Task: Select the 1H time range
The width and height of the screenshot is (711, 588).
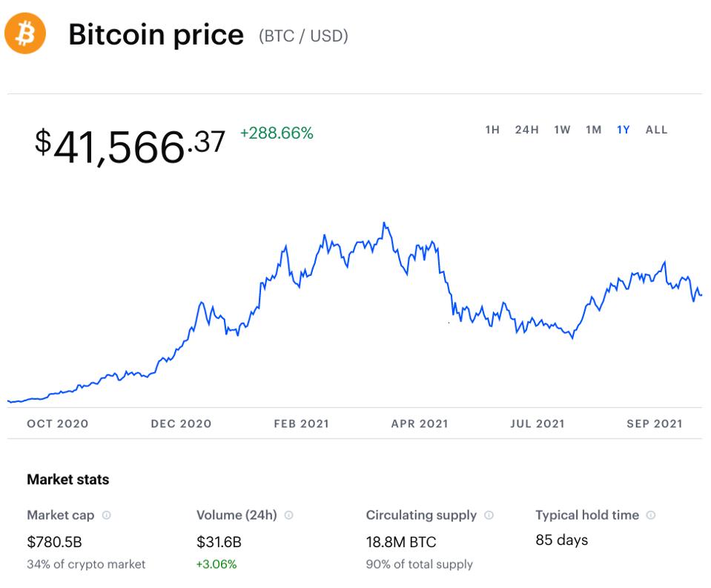Action: point(492,130)
